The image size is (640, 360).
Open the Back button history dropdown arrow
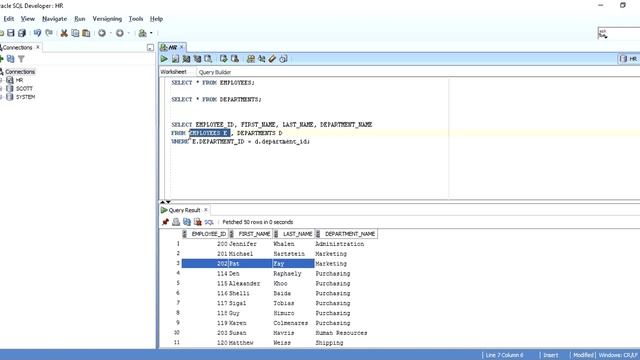point(111,33)
